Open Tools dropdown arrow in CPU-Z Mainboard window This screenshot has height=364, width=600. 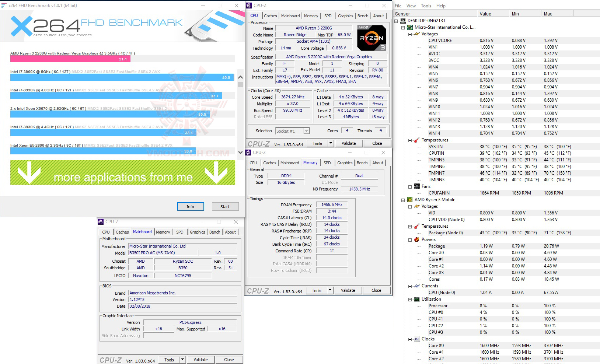click(x=182, y=360)
